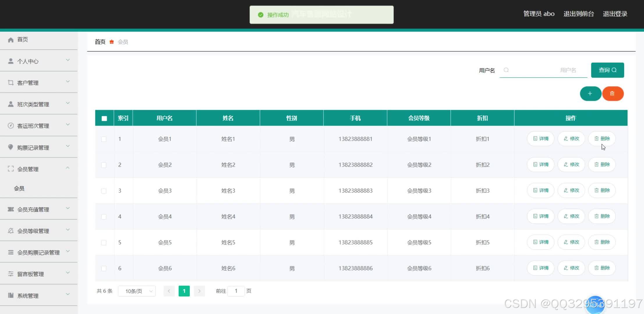644x314 pixels.
Task: Click the orange trash batch-delete button
Action: 613,94
